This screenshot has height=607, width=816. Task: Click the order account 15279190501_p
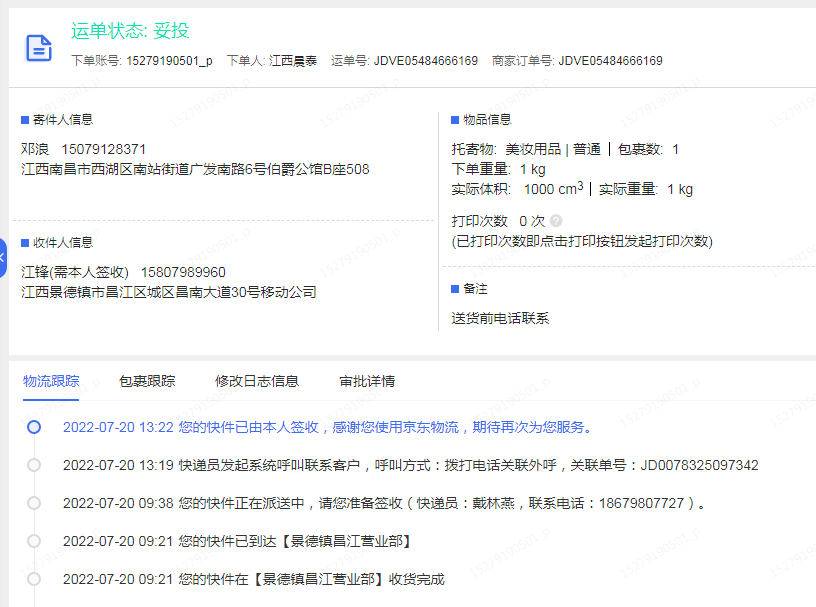coord(169,61)
